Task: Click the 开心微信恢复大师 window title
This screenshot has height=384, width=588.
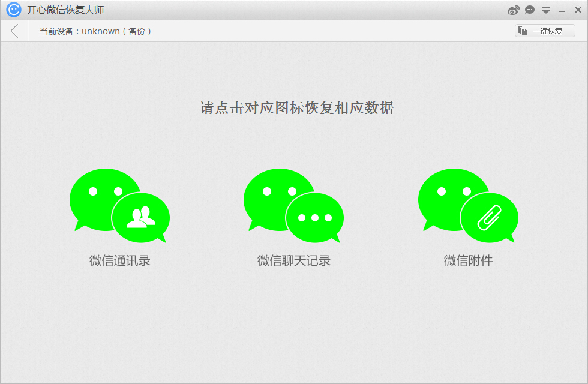Action: coord(61,10)
